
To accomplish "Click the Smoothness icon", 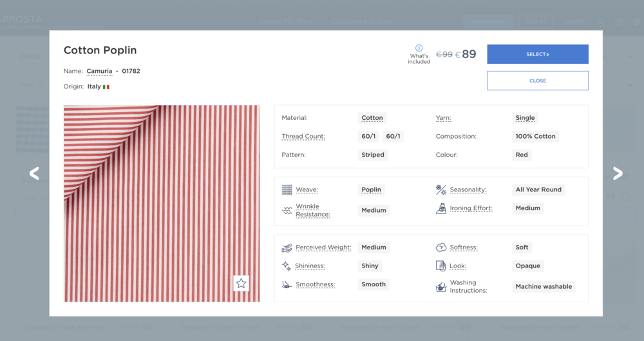I will [287, 284].
